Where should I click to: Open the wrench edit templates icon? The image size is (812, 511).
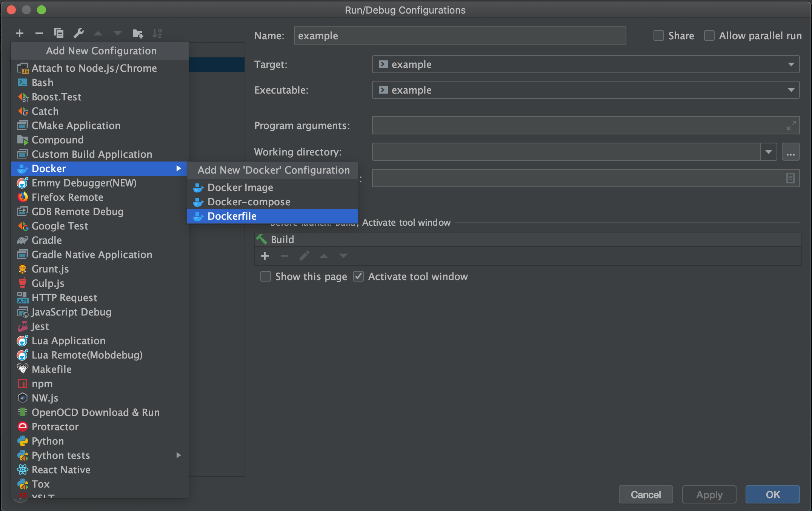tap(78, 34)
